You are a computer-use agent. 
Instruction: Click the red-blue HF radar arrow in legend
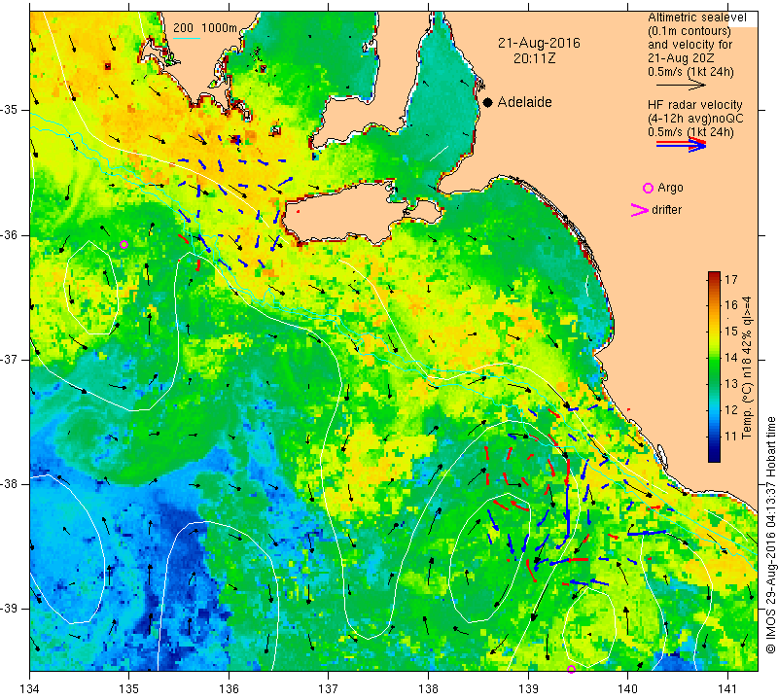tap(682, 145)
